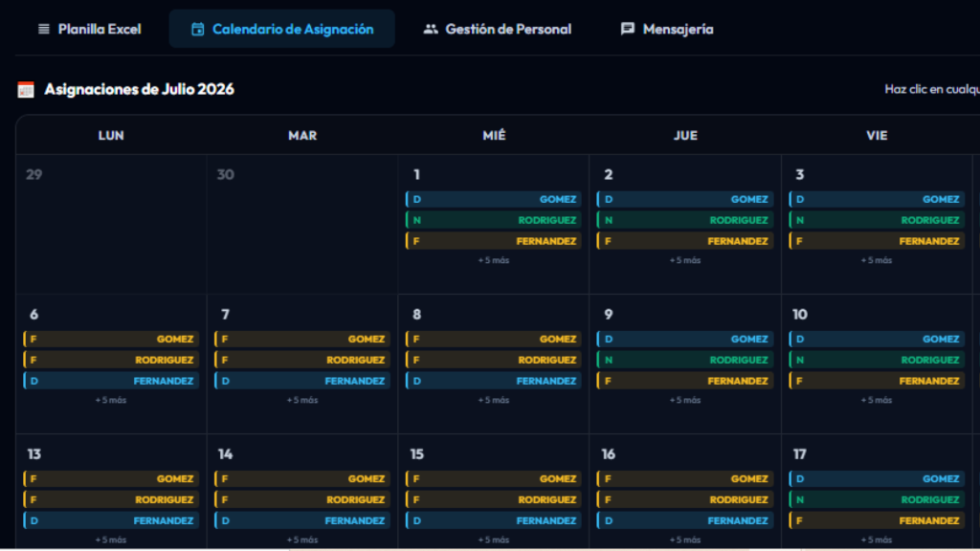
Task: Click GOMEZ F shift on July 13
Action: (111, 479)
